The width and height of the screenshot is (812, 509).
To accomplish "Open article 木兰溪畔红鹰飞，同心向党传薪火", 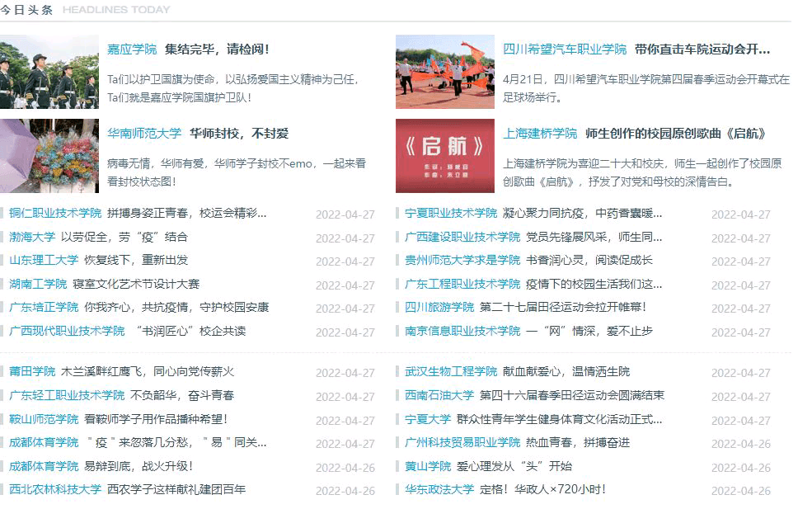I will (x=148, y=371).
